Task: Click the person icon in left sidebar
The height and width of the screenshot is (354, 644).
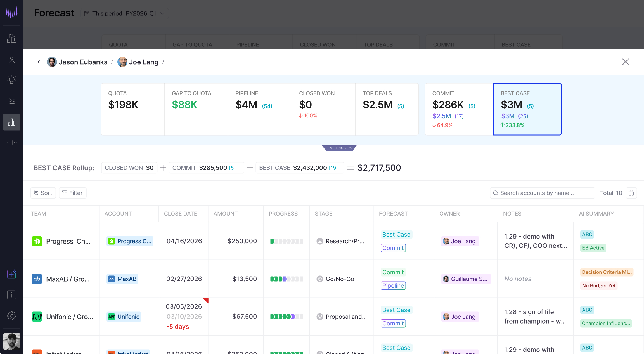Action: point(11,60)
